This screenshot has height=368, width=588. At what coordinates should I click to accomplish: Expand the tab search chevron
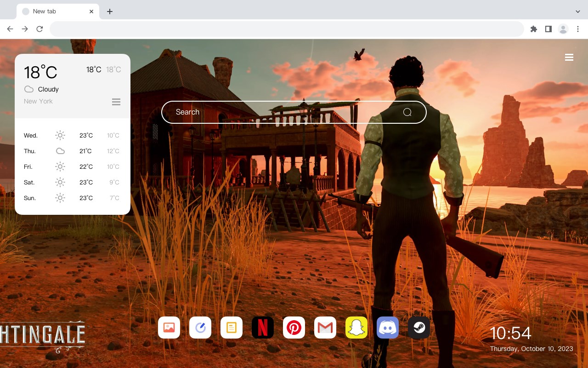(x=578, y=11)
